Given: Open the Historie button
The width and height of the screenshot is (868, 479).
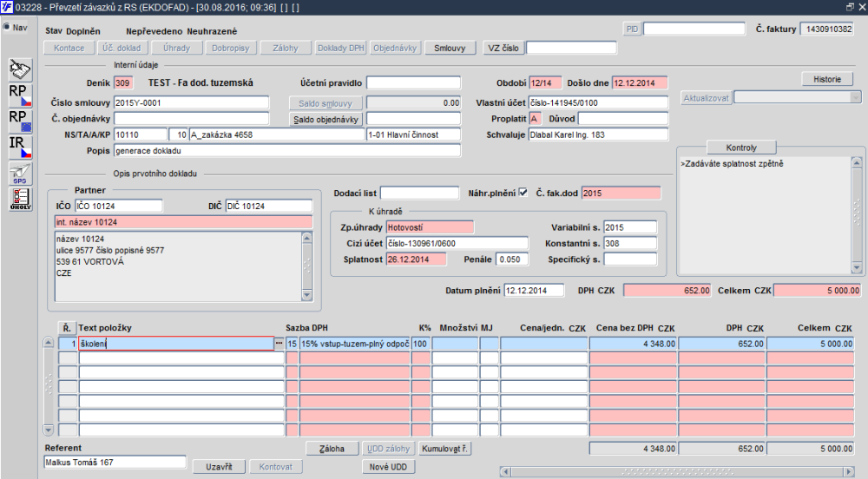Looking at the screenshot, I should [827, 79].
